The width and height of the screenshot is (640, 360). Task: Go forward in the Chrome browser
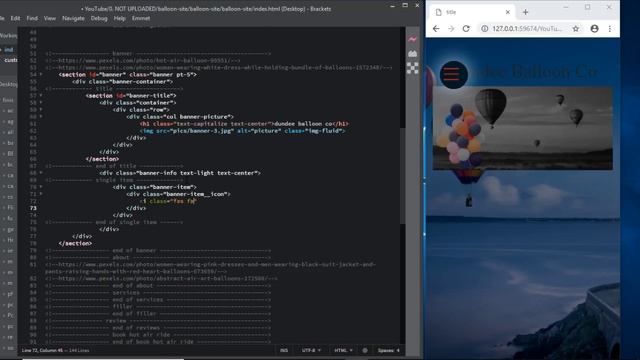pyautogui.click(x=451, y=29)
